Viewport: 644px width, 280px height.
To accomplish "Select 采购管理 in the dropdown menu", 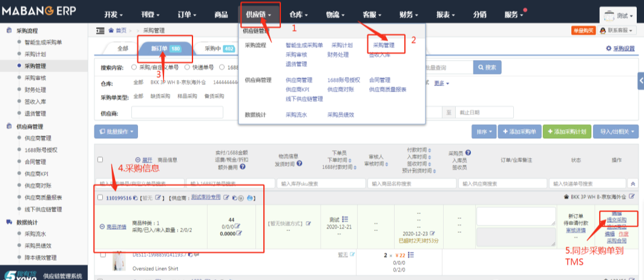I will (x=384, y=45).
